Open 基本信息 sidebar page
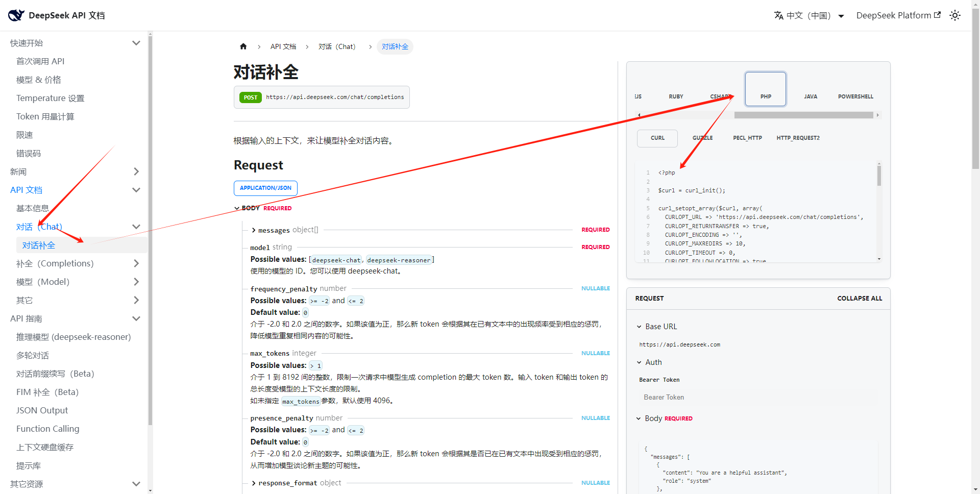Viewport: 980px width, 494px height. point(33,208)
